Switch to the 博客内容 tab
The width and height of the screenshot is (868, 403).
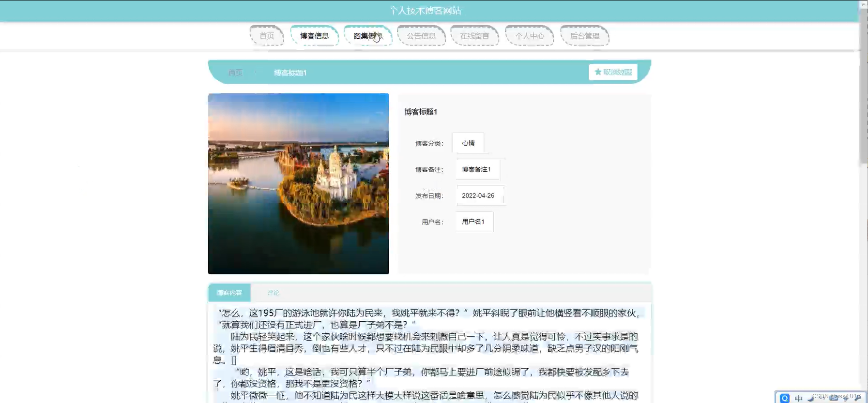click(229, 293)
